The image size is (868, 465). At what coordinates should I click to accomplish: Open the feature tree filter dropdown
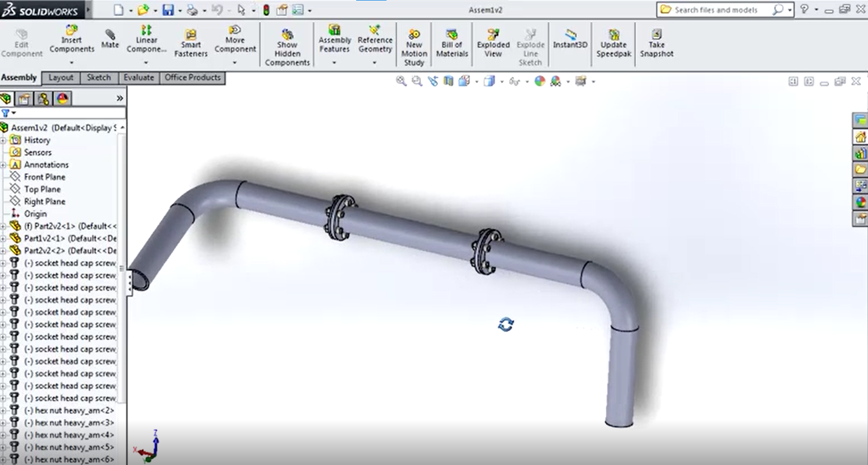pyautogui.click(x=13, y=113)
